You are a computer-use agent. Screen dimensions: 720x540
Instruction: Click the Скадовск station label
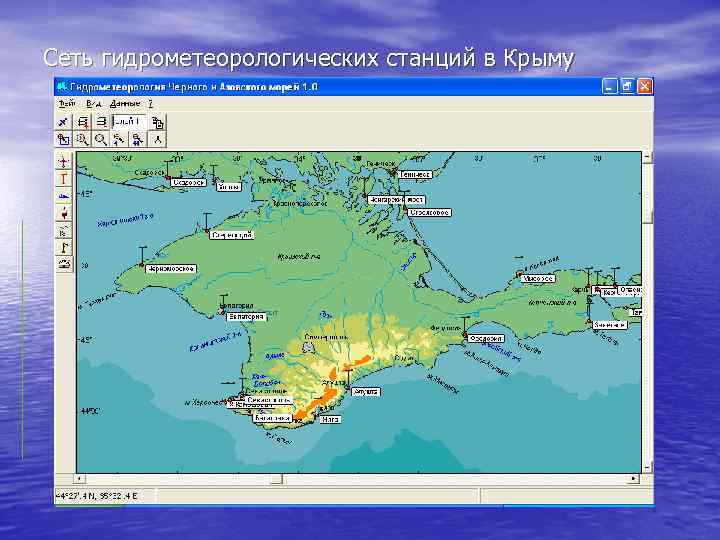188,182
